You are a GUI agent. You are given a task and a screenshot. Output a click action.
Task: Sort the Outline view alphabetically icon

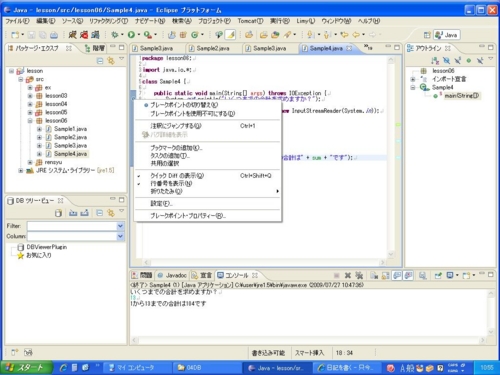tap(435, 60)
